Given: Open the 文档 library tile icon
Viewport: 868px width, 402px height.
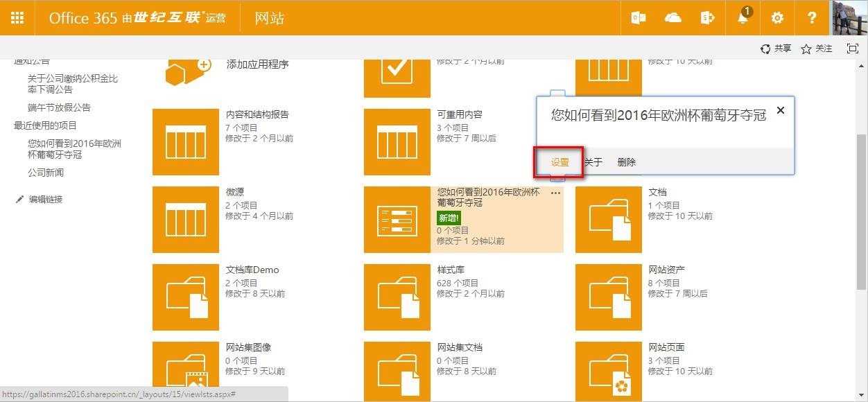Looking at the screenshot, I should coord(609,220).
